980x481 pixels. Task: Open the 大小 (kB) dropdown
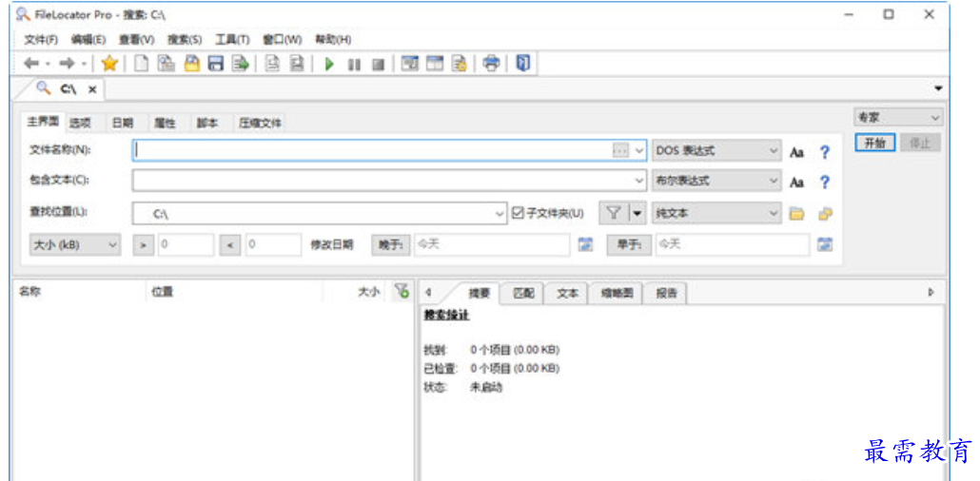click(75, 245)
